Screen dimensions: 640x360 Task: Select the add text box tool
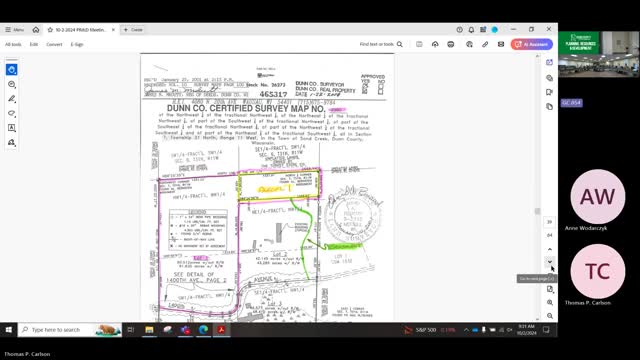11,128
